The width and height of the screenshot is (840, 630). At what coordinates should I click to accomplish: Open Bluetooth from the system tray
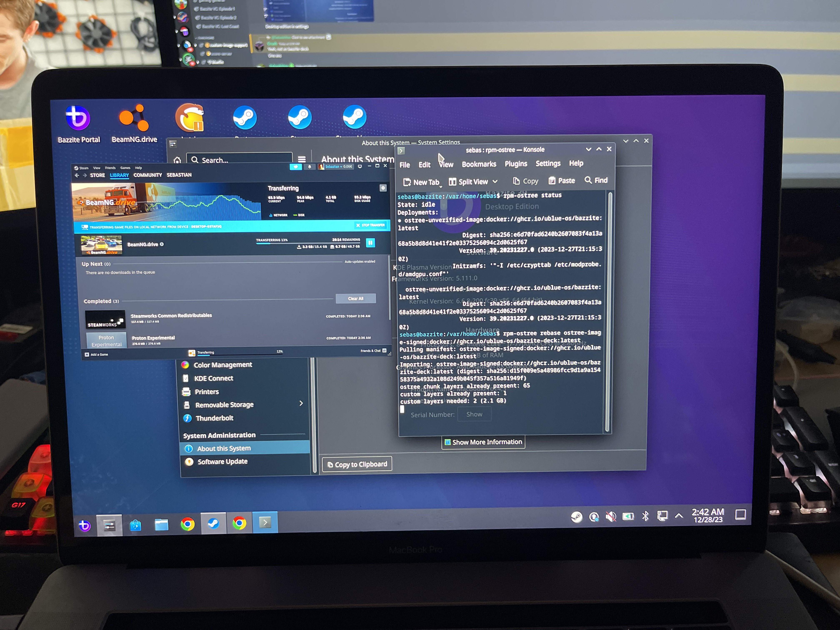coord(645,516)
